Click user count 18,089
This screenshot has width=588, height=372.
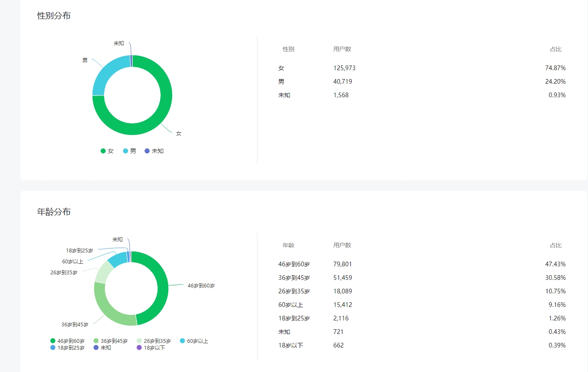click(342, 291)
